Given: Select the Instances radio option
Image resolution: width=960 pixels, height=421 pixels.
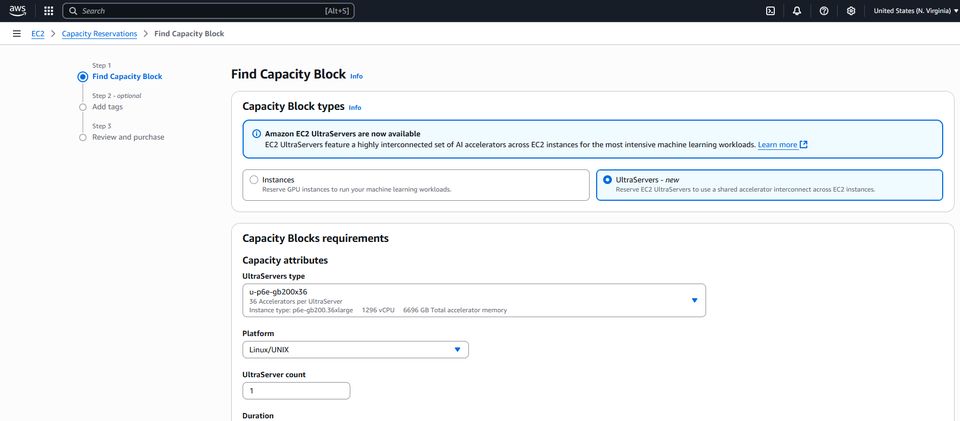Looking at the screenshot, I should (x=254, y=180).
